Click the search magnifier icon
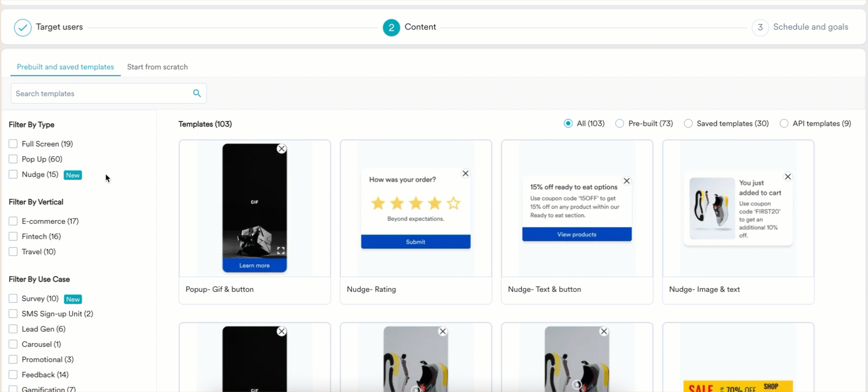Image resolution: width=868 pixels, height=392 pixels. pos(197,94)
